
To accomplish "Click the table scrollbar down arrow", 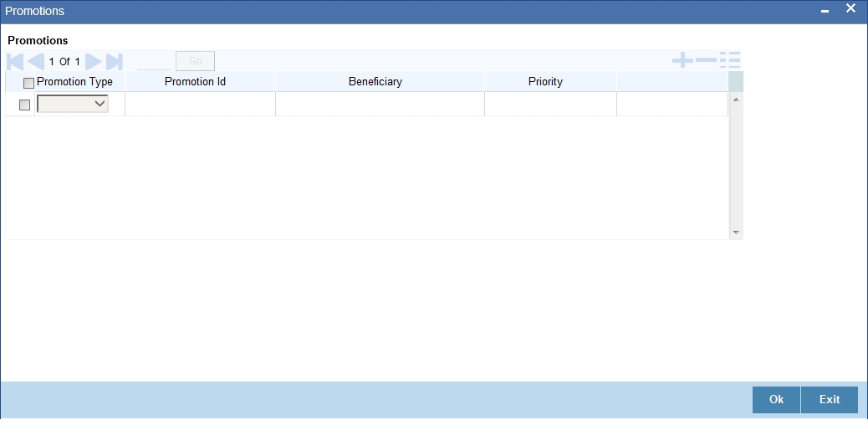I will tap(736, 233).
